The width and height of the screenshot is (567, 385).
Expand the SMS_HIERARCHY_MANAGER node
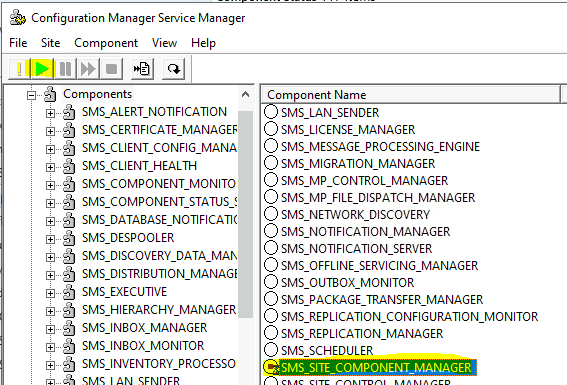(50, 311)
